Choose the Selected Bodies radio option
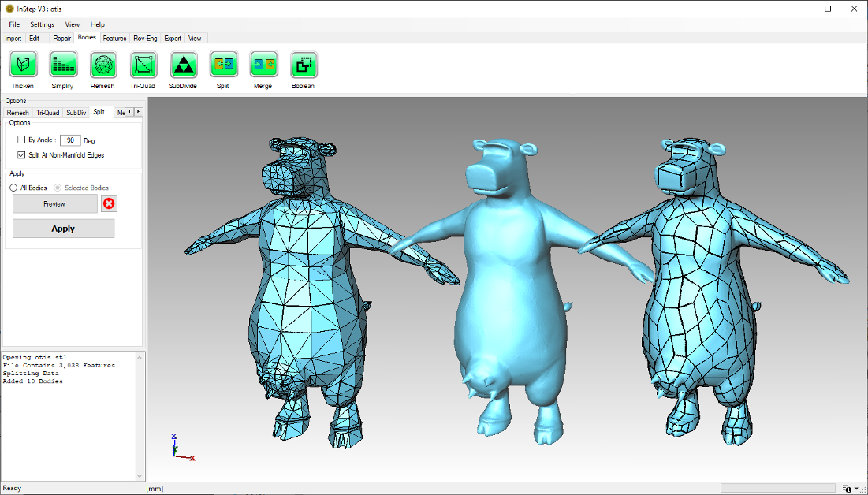This screenshot has width=868, height=495. (58, 188)
